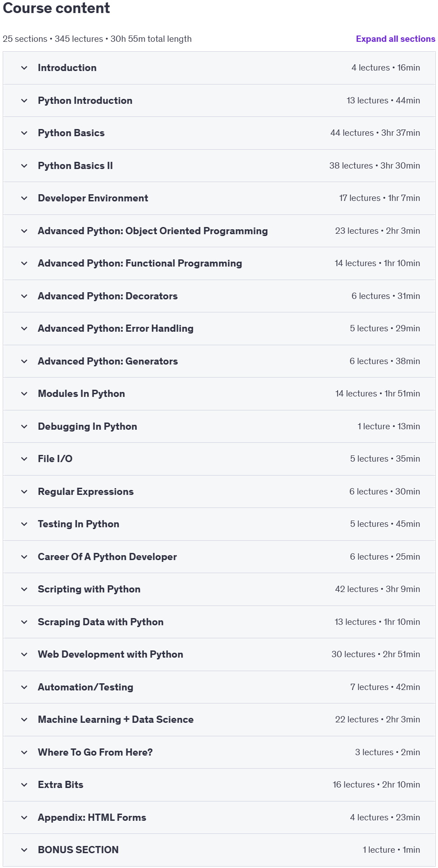Open Regular Expressions title
The width and height of the screenshot is (438, 868).
tap(85, 492)
